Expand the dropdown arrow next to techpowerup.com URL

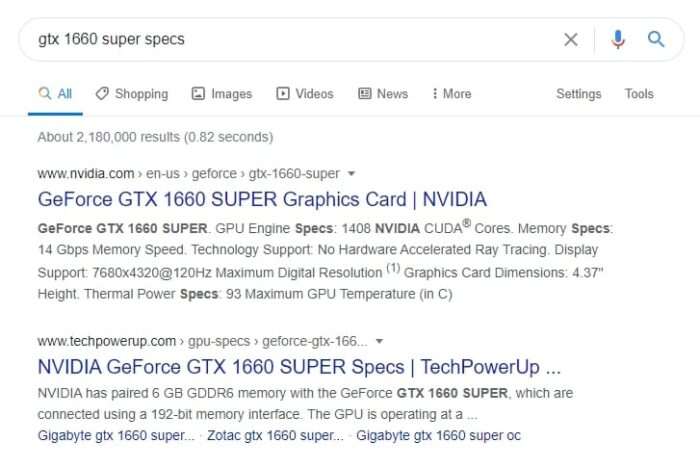pos(379,341)
